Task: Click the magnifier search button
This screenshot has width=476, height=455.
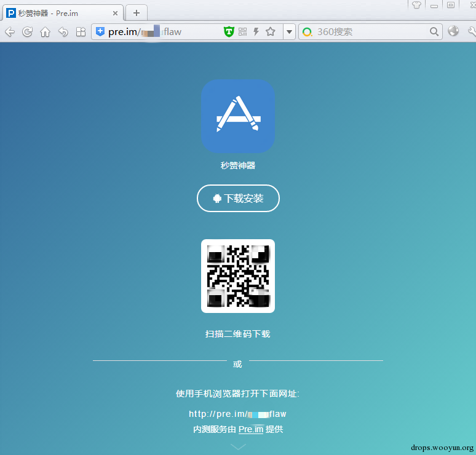Action: pos(434,31)
